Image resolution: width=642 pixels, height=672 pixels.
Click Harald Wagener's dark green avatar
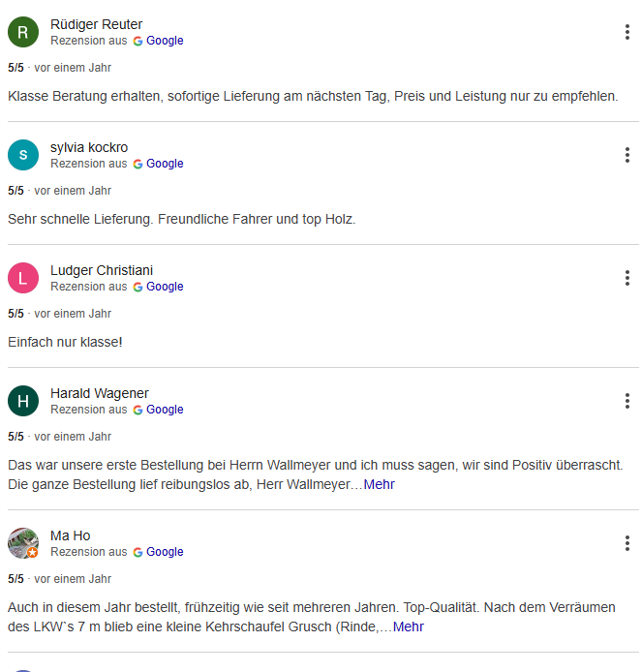(23, 401)
